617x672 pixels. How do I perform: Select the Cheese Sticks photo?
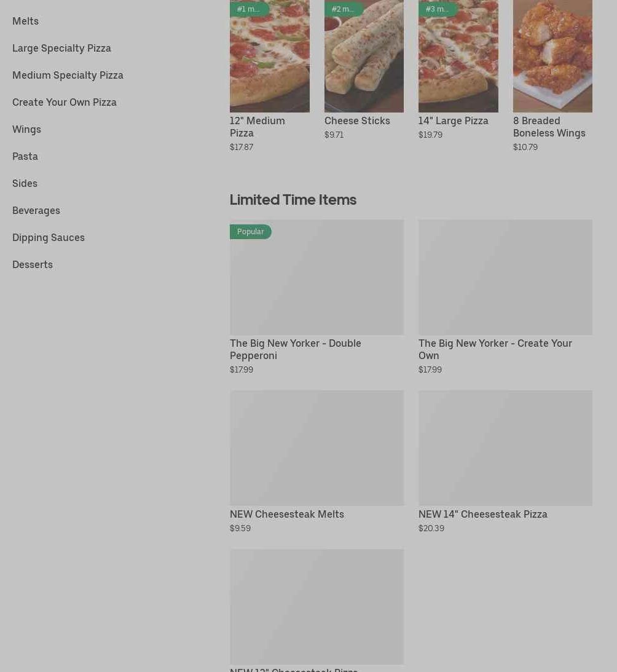click(x=364, y=58)
